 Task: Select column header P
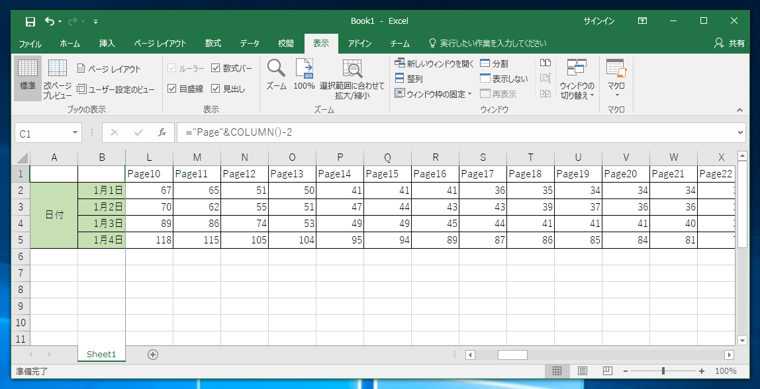340,157
